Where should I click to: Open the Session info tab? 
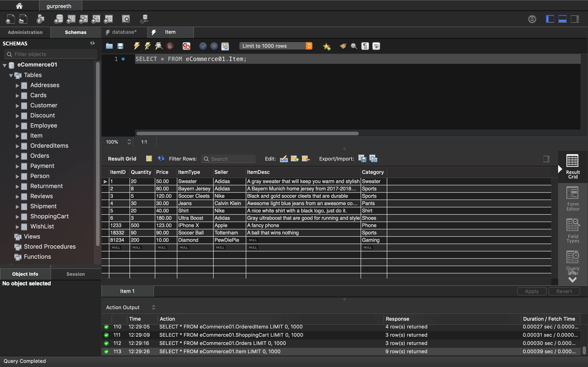point(76,274)
